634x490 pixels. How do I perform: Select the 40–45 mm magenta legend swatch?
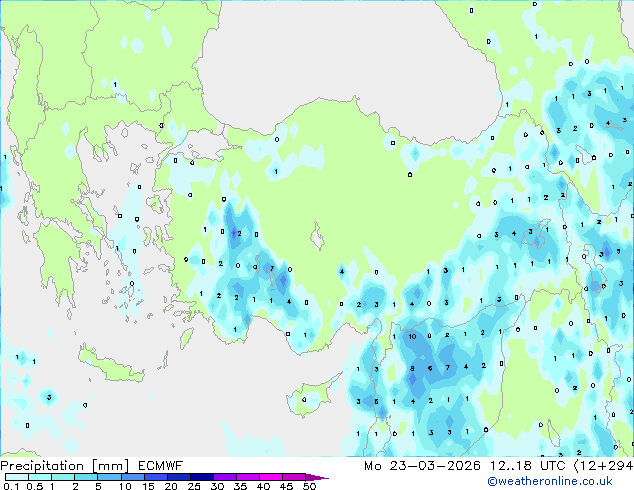(x=271, y=477)
